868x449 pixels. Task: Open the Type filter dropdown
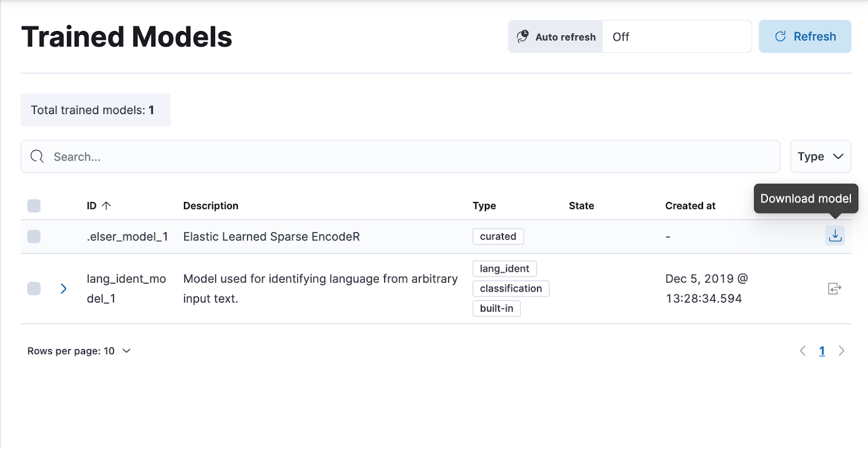click(x=820, y=156)
